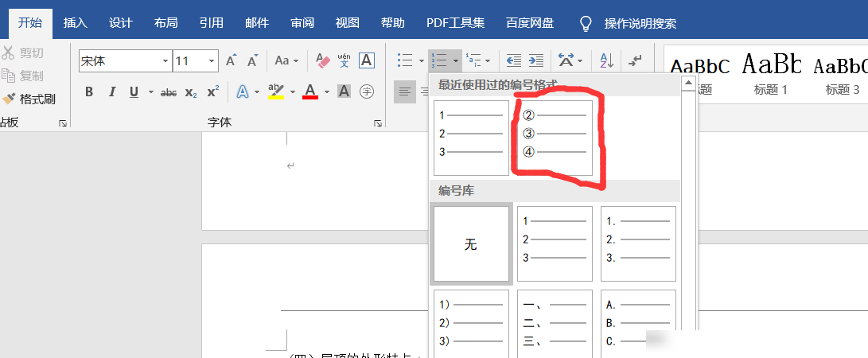Expand the font color dropdown arrow
The width and height of the screenshot is (868, 358).
pyautogui.click(x=327, y=92)
